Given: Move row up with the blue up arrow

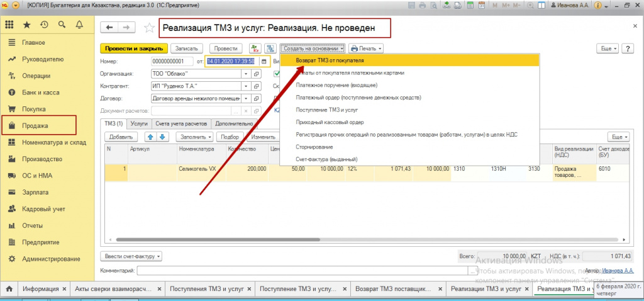Looking at the screenshot, I should 150,137.
